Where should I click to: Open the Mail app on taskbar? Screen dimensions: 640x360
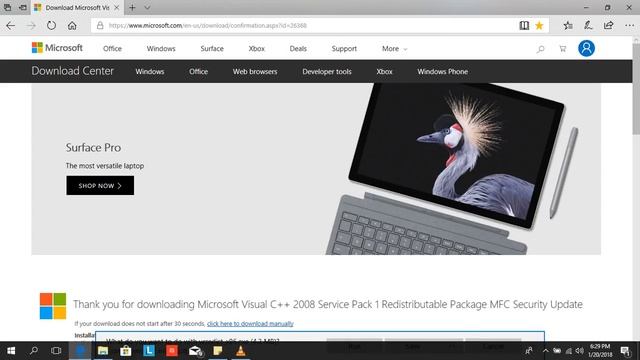click(195, 351)
